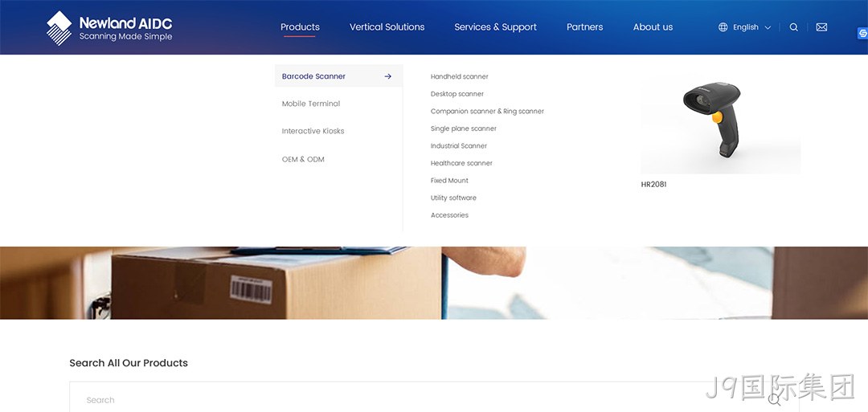Open Industrial Scanner link
The height and width of the screenshot is (412, 868).
[459, 146]
